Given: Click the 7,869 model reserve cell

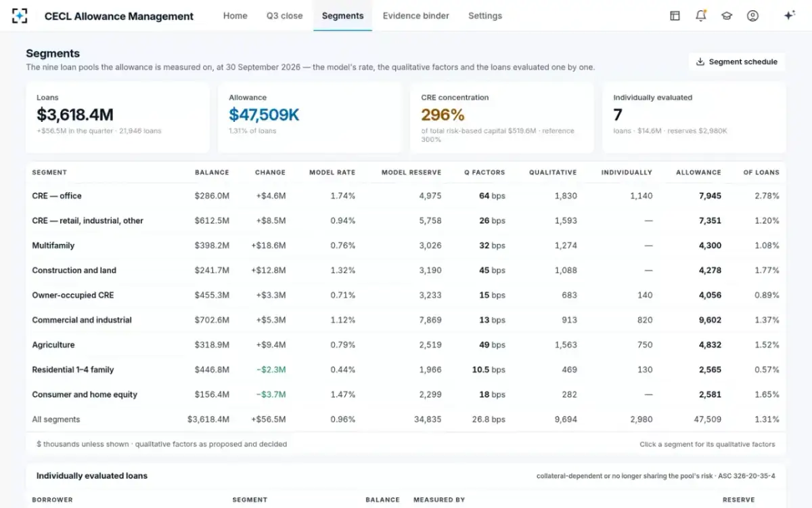Looking at the screenshot, I should click(430, 320).
